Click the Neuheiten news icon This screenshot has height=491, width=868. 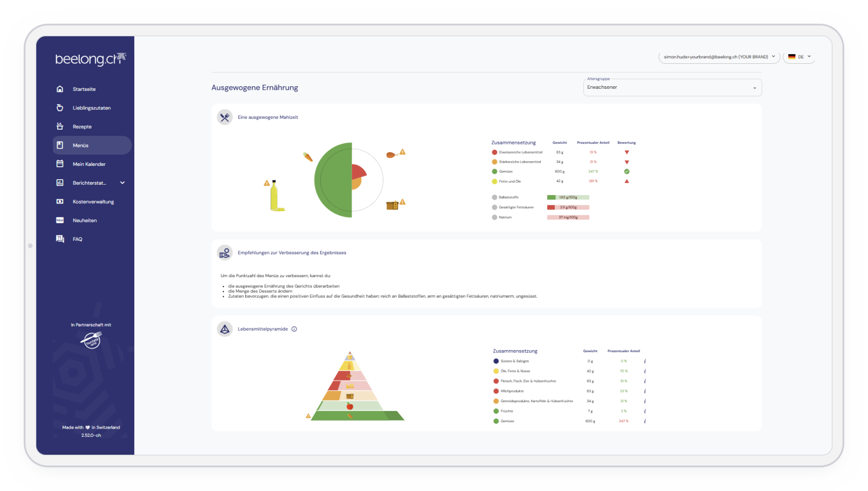click(x=60, y=220)
